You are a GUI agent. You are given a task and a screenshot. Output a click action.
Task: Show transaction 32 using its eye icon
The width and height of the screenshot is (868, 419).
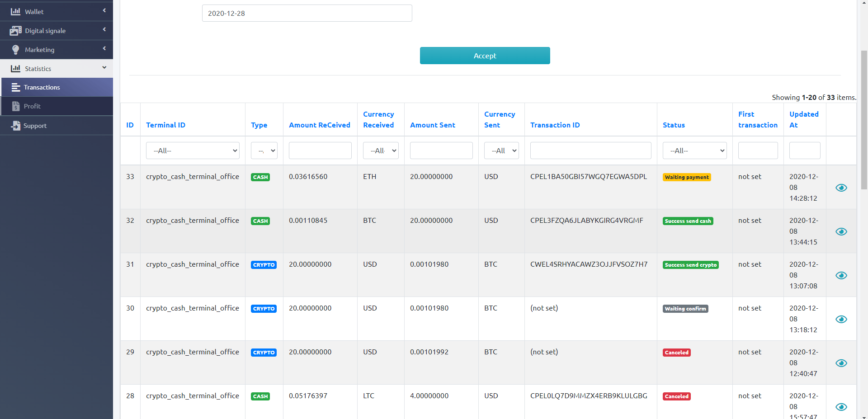(841, 231)
